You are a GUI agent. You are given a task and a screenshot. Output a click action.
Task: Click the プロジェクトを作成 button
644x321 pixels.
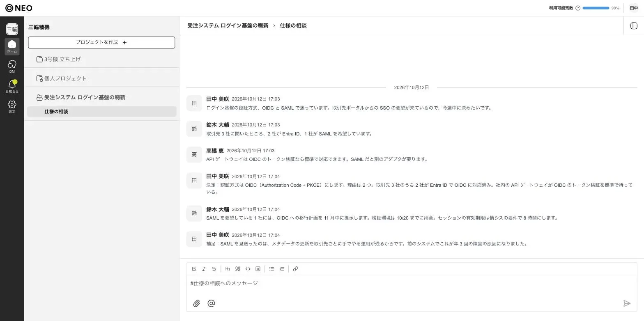point(101,42)
